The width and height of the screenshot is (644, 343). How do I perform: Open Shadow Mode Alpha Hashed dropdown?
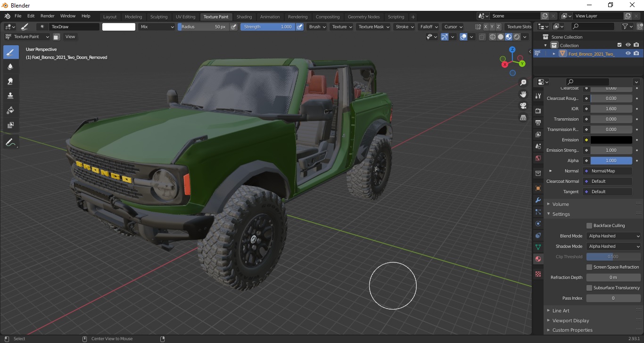(x=614, y=246)
